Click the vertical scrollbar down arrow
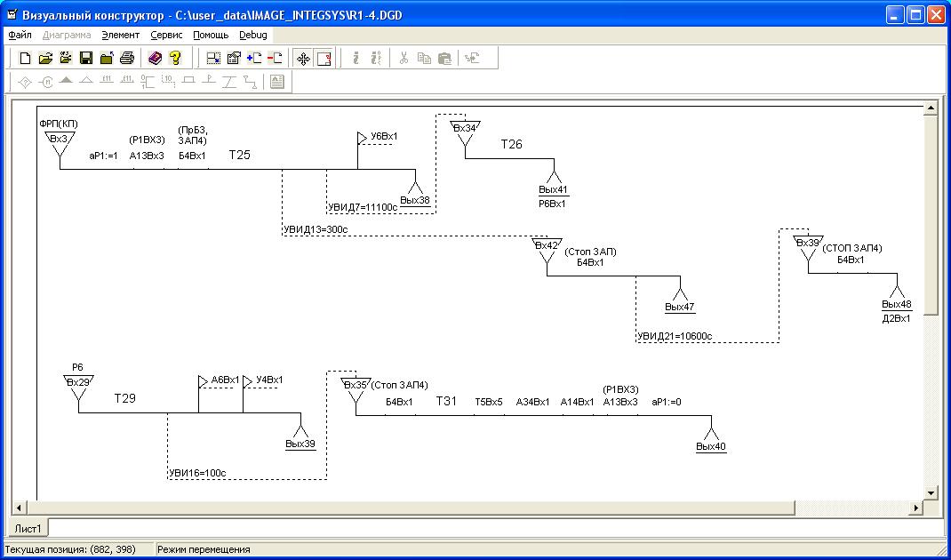 click(931, 492)
